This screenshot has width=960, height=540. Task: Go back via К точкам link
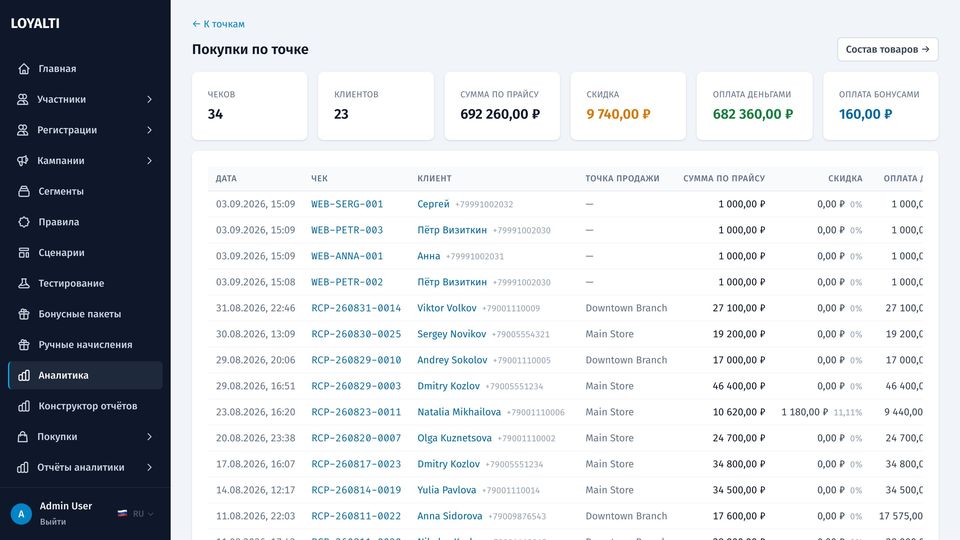(x=219, y=24)
